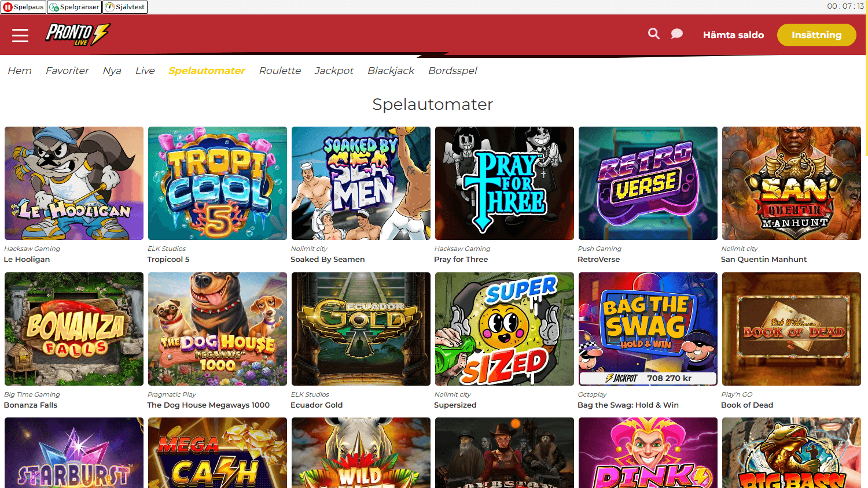Click the Insättning deposit button

(816, 35)
